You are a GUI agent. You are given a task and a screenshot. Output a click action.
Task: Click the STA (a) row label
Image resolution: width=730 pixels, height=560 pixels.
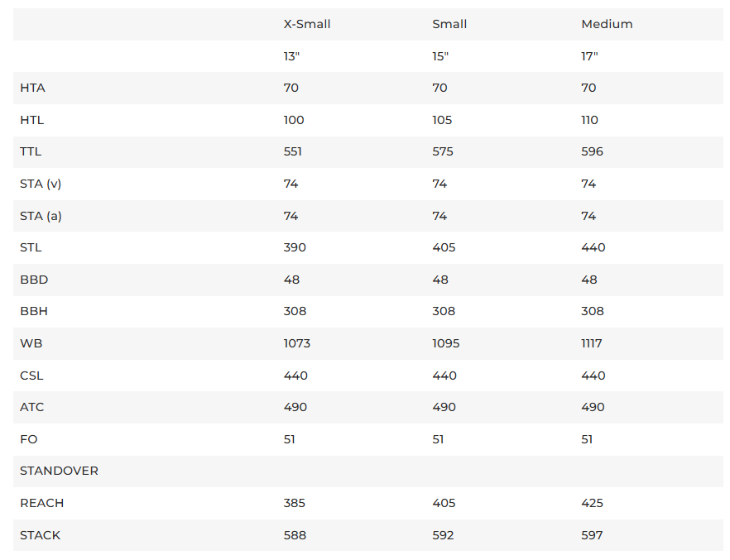(x=41, y=216)
